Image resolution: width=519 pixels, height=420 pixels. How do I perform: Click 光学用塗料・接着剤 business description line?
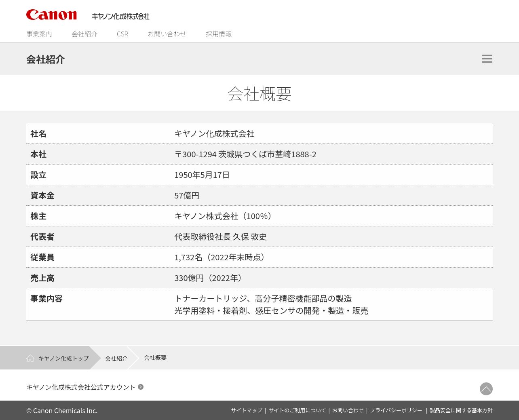tap(271, 311)
